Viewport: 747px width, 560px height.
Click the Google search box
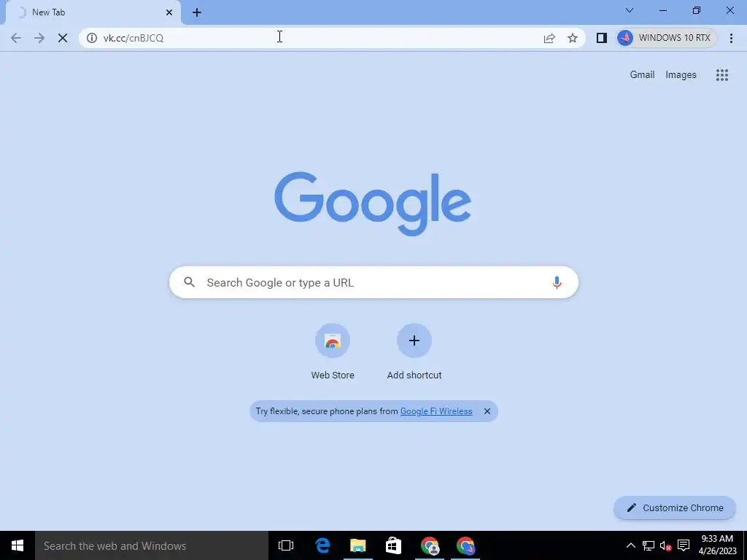374,282
